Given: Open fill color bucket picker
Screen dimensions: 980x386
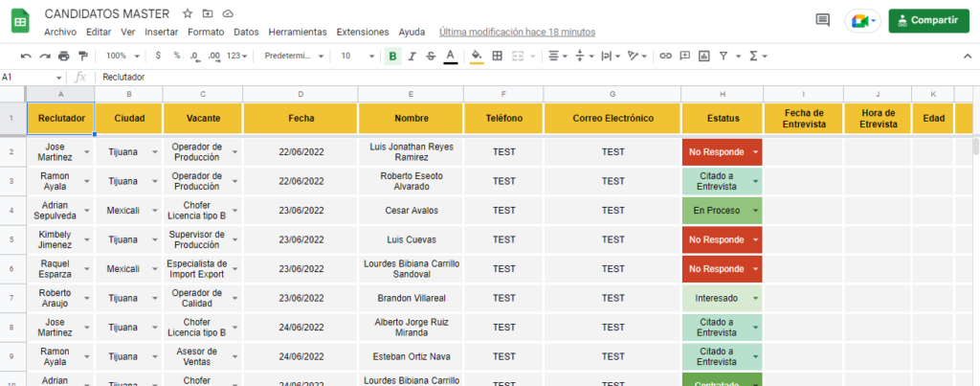Looking at the screenshot, I should click(477, 57).
